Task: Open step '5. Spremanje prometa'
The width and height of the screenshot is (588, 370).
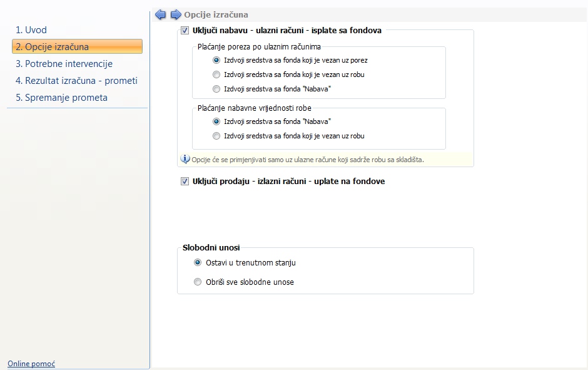Action: (x=61, y=98)
